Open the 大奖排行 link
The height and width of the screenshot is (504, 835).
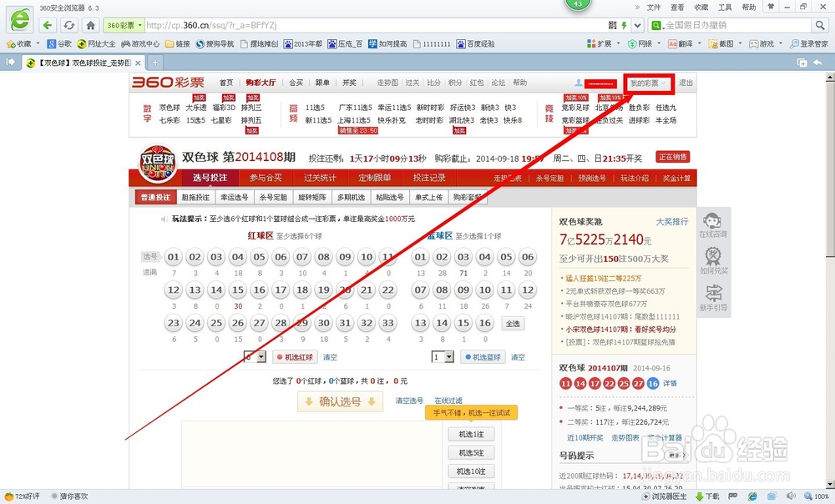coord(672,221)
